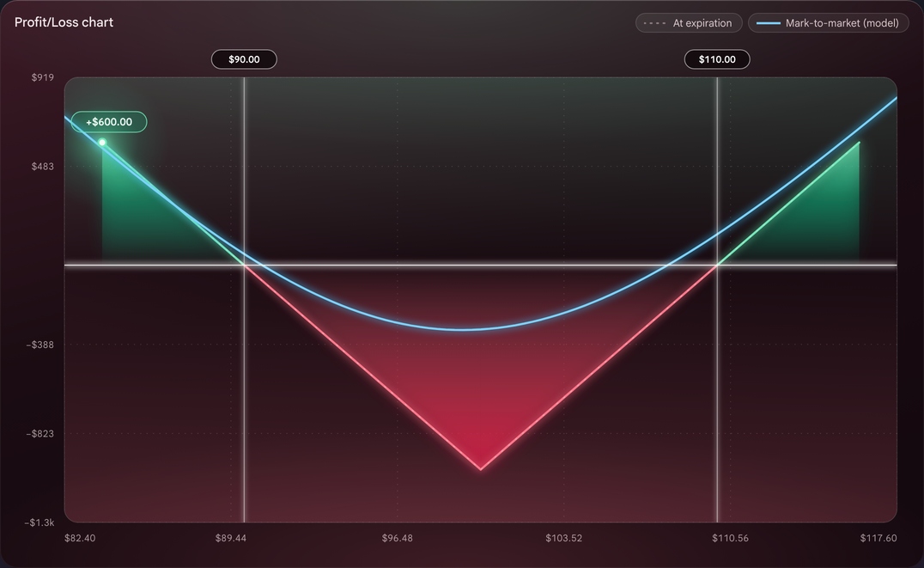This screenshot has height=568, width=924.
Task: Click the glowing data point under +$600.00
Action: point(102,142)
